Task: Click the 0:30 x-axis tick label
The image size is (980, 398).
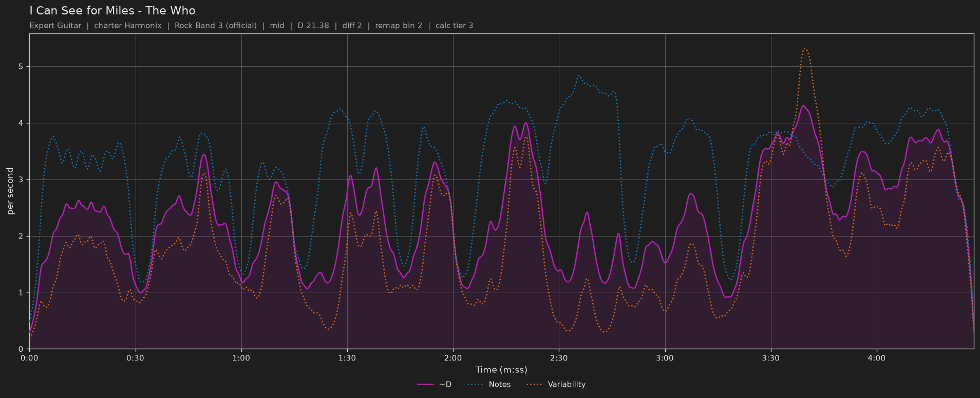Action: click(x=135, y=358)
